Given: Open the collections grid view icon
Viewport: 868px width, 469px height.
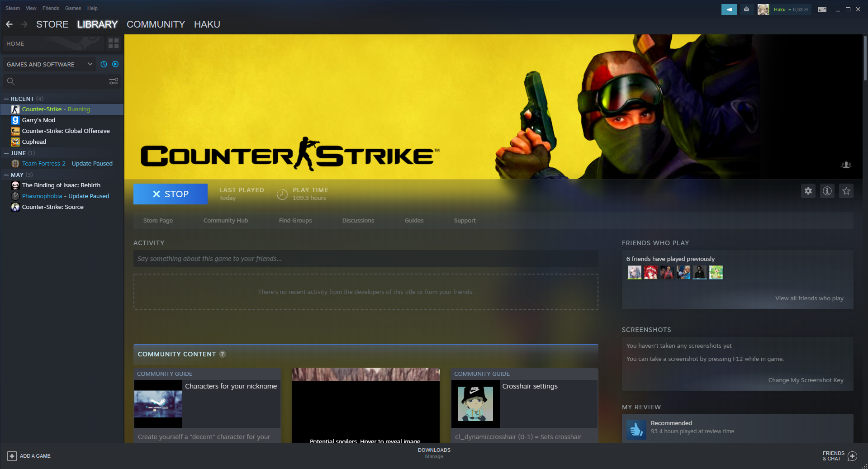Looking at the screenshot, I should (114, 43).
